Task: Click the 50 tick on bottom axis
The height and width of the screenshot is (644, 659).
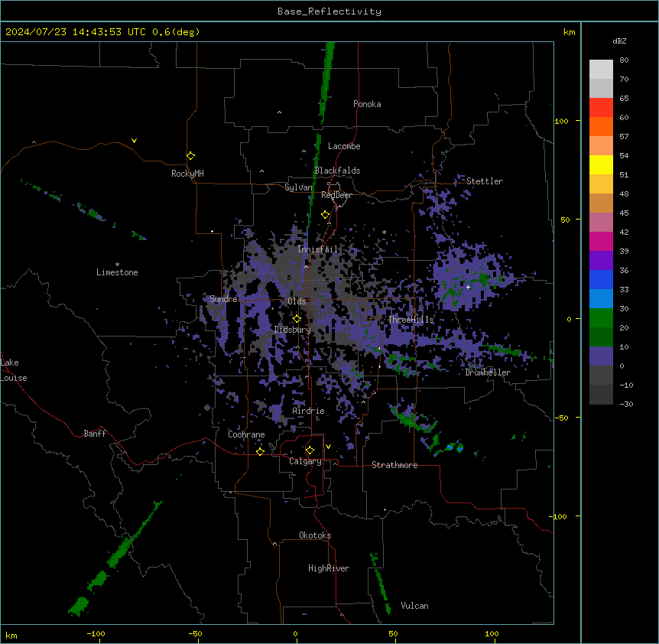Action: [x=393, y=633]
